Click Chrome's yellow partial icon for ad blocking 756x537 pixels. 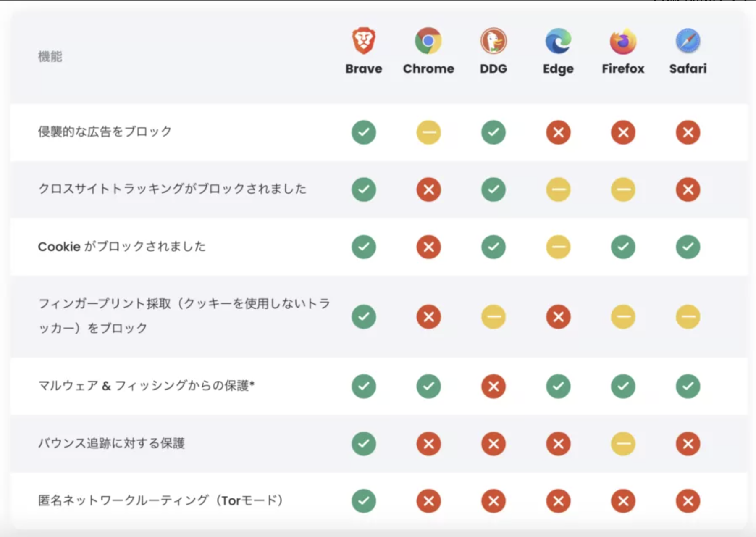click(428, 132)
